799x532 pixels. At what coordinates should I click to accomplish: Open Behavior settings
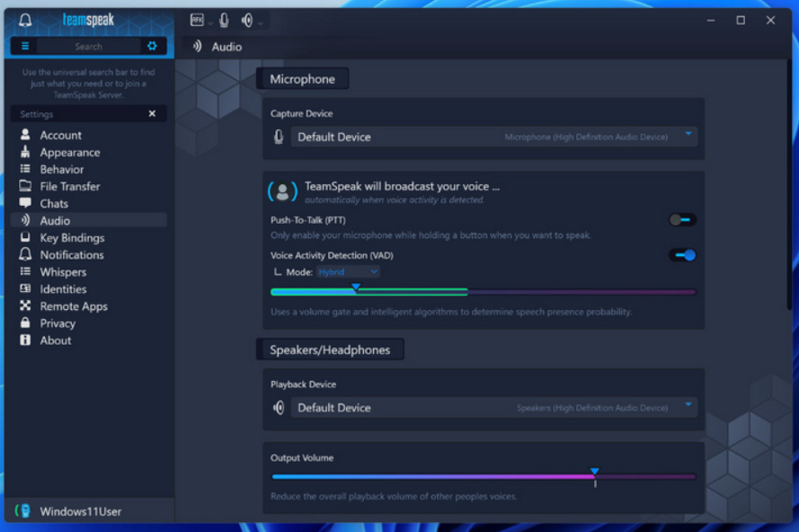tap(89, 169)
